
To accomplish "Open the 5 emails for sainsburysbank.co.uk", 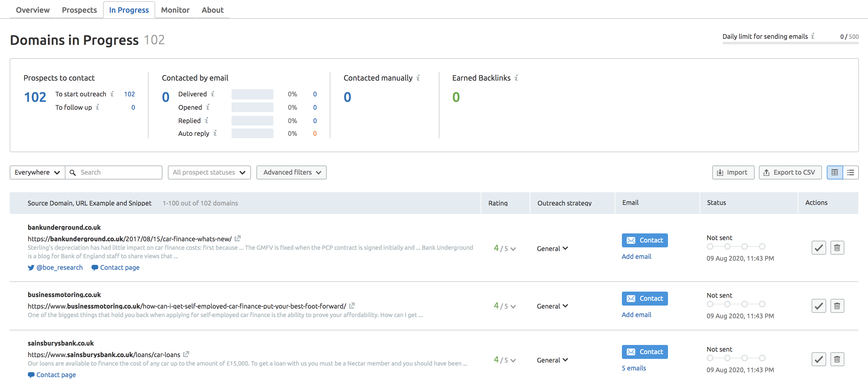I will click(633, 368).
